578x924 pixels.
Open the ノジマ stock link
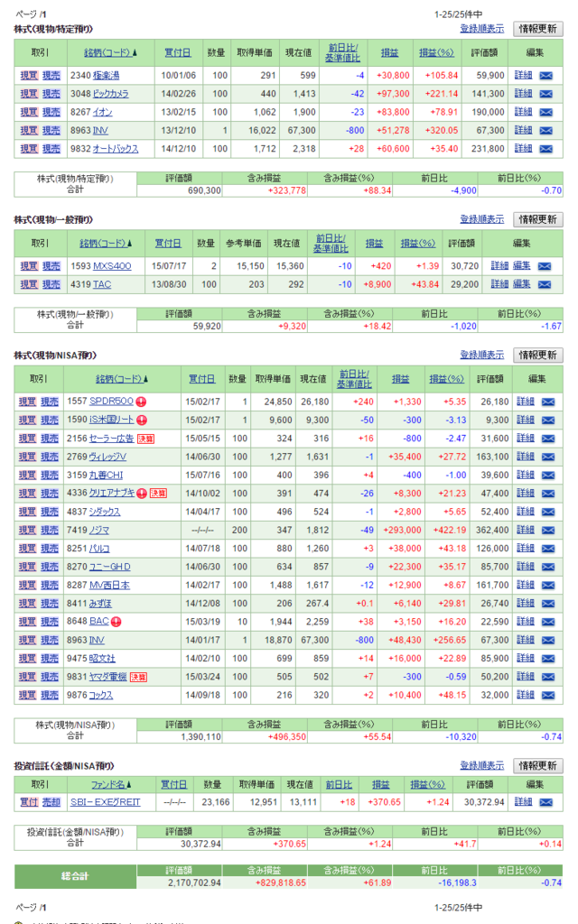click(x=99, y=530)
